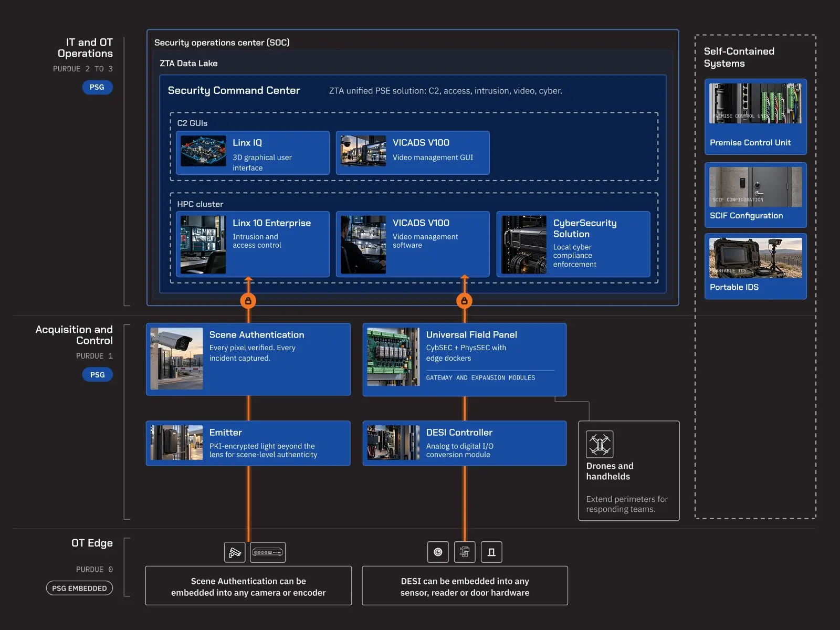Click the circular sensor icon in OT Edge
The image size is (840, 630).
click(x=438, y=552)
